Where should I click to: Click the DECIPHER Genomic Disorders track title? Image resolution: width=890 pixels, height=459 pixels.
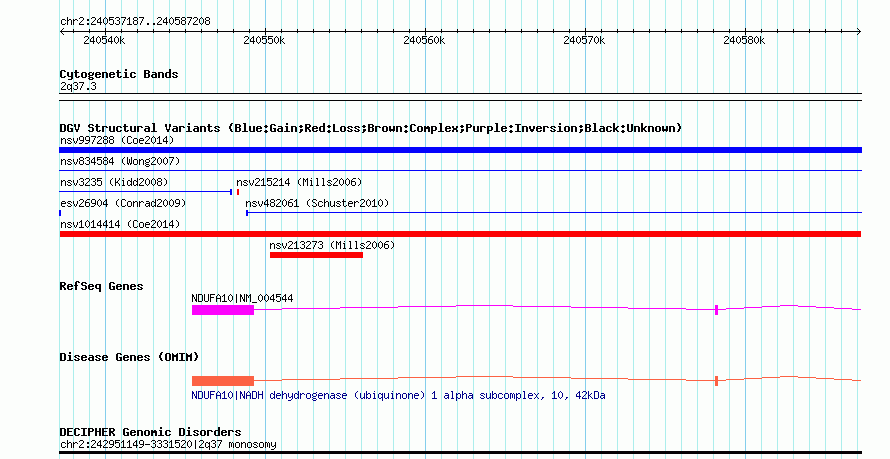click(150, 432)
